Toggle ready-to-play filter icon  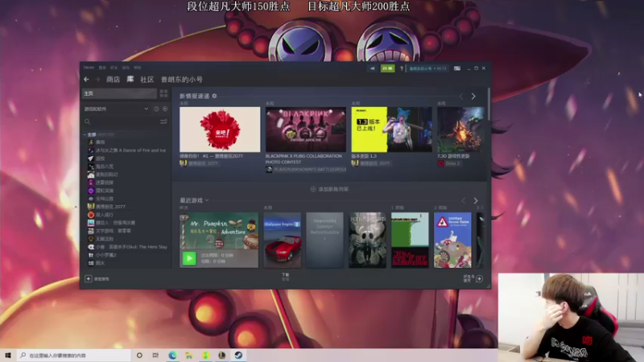(165, 109)
